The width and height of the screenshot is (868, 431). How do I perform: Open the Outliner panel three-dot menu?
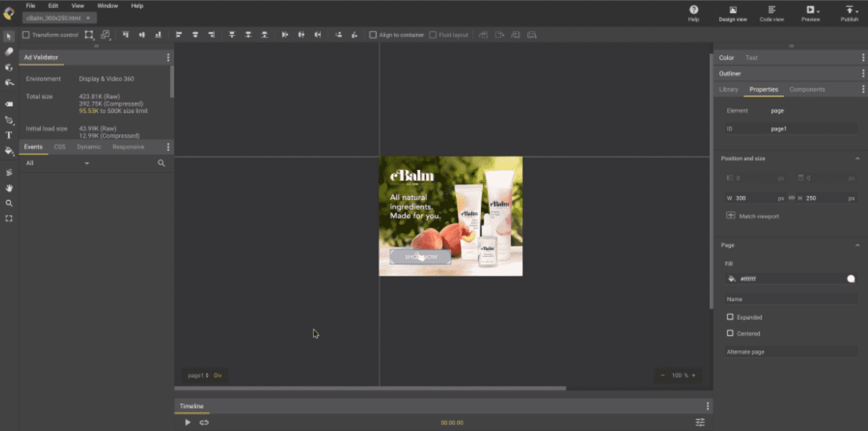click(x=863, y=73)
